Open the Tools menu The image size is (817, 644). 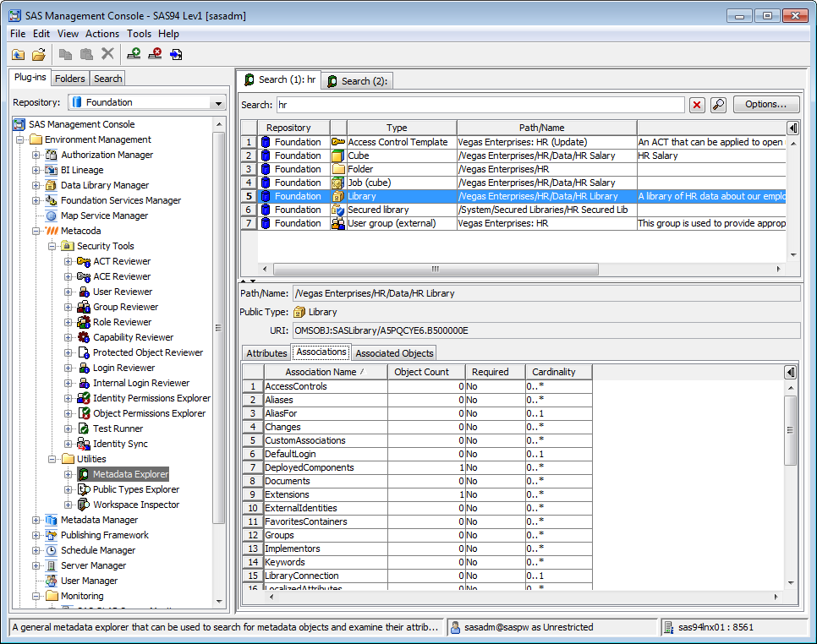click(x=139, y=34)
